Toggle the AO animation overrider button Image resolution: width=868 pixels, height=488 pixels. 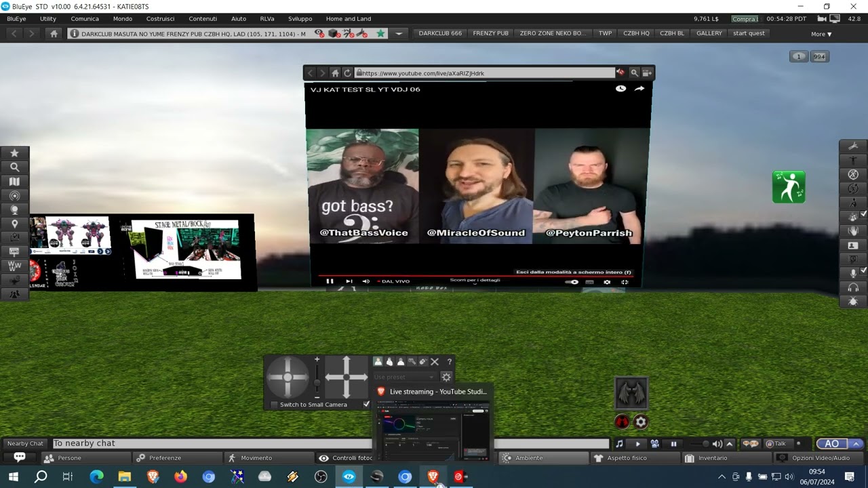pyautogui.click(x=832, y=444)
